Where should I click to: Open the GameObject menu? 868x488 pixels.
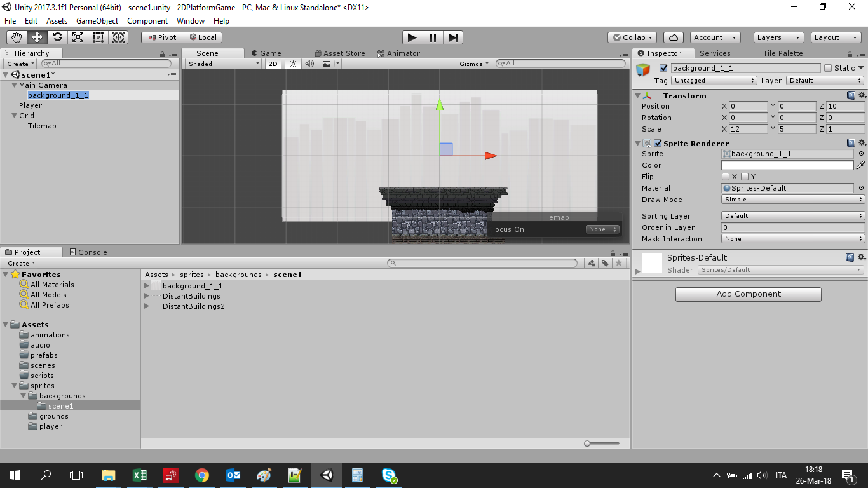click(97, 21)
